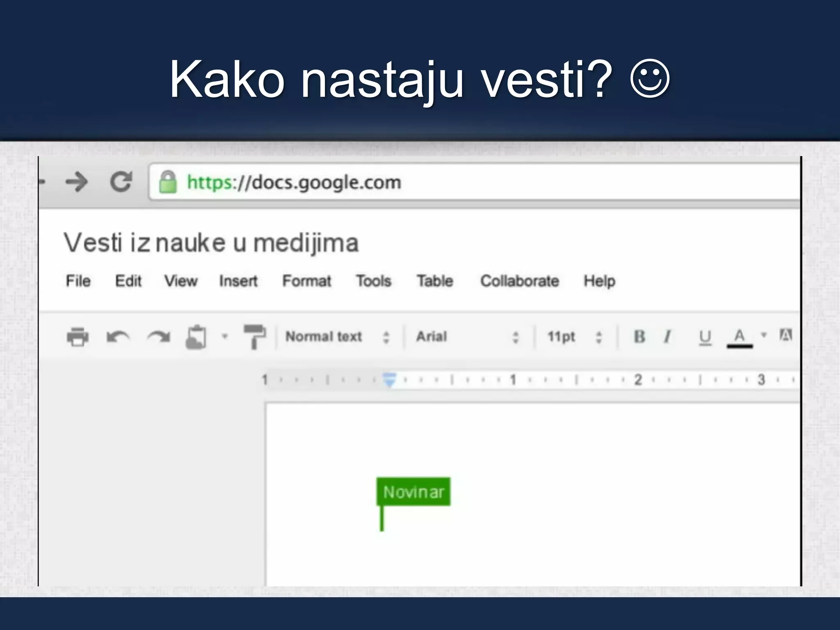Click inside the document page area
This screenshot has height=630, width=840.
click(533, 495)
